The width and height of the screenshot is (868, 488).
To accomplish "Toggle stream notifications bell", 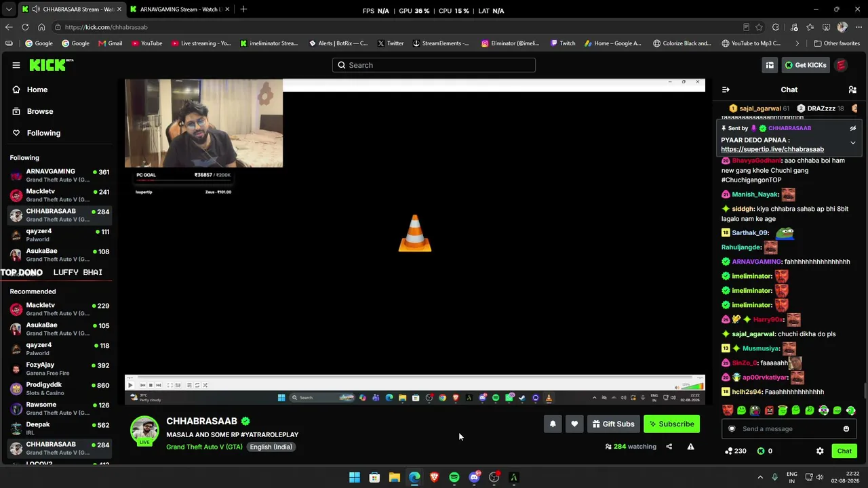I will coord(553,424).
